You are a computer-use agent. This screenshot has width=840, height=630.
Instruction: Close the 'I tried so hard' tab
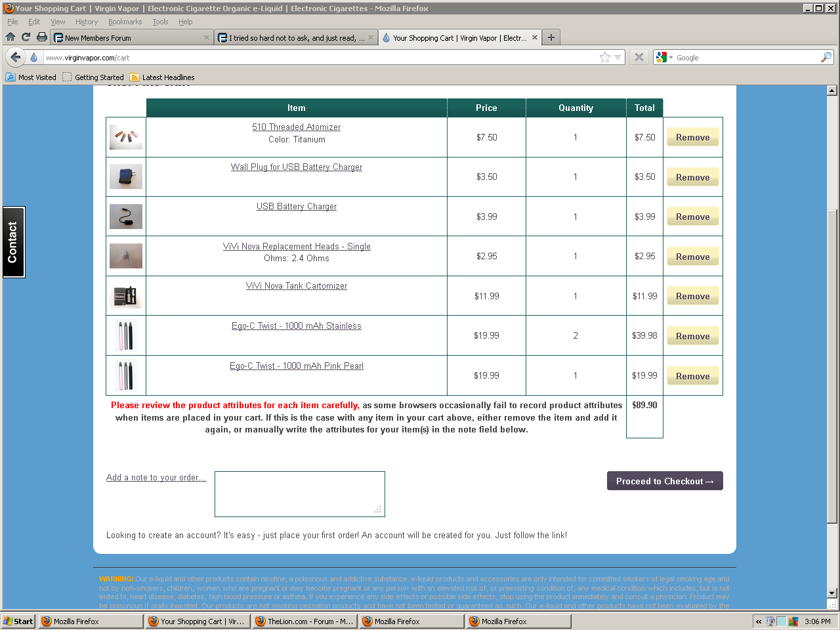pyautogui.click(x=371, y=37)
